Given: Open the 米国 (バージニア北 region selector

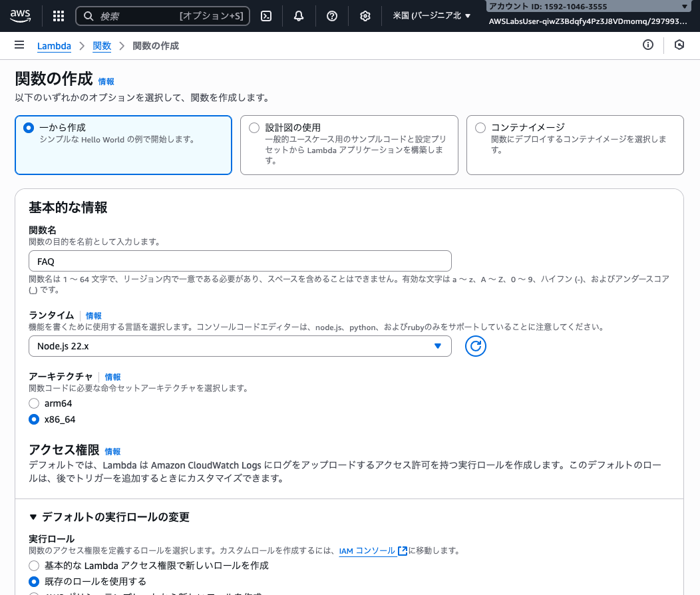Looking at the screenshot, I should point(431,16).
